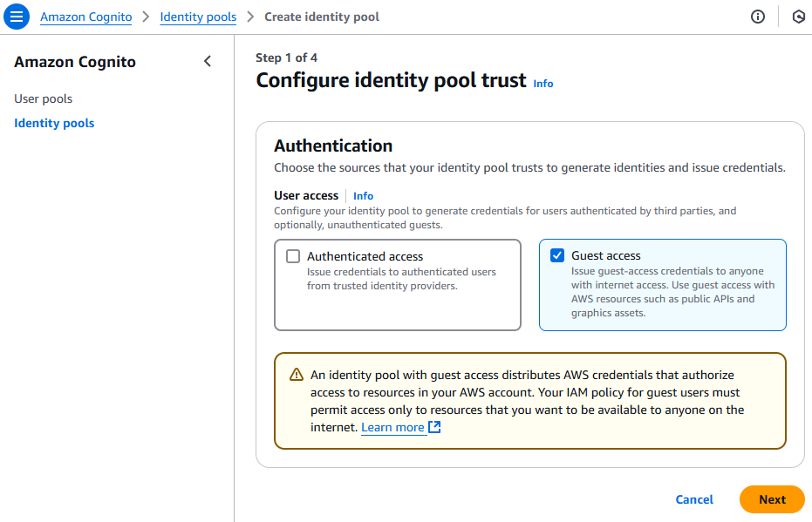Viewport: 812px width, 522px height.
Task: Open the hamburger navigation menu icon
Action: (17, 17)
